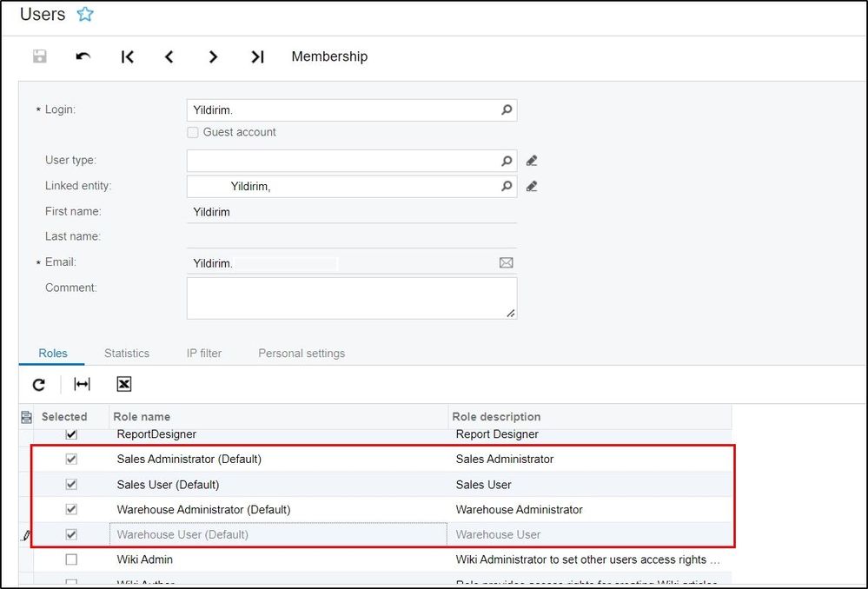Open the Login lookup search

click(507, 110)
